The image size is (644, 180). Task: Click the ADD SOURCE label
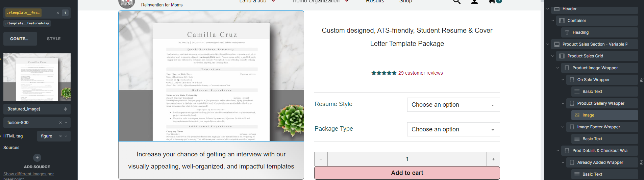37,167
